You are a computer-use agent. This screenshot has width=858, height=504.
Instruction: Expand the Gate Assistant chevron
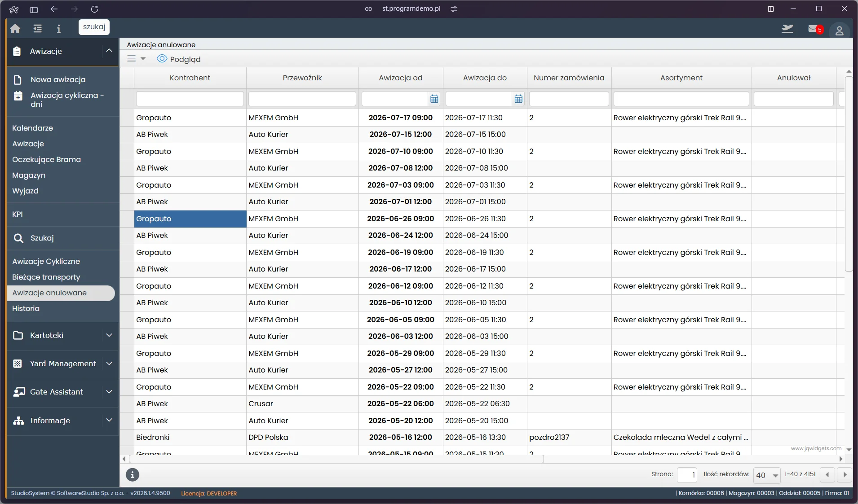tap(109, 392)
